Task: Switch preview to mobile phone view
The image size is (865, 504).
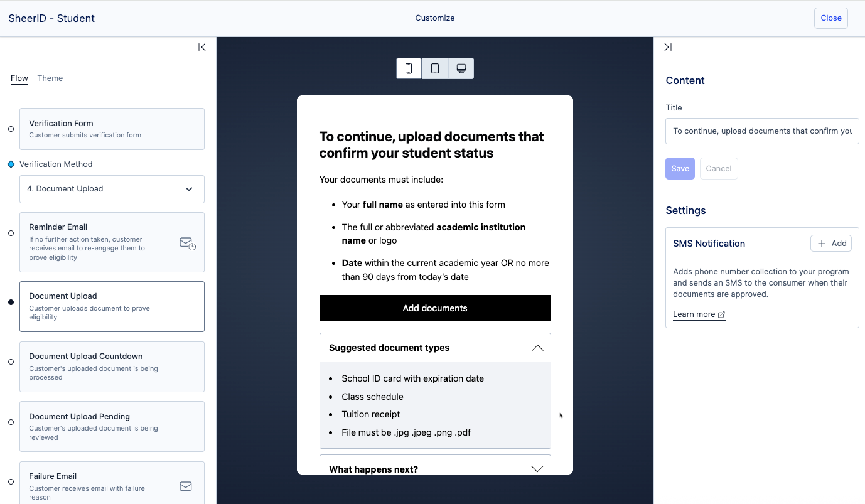Action: (409, 68)
